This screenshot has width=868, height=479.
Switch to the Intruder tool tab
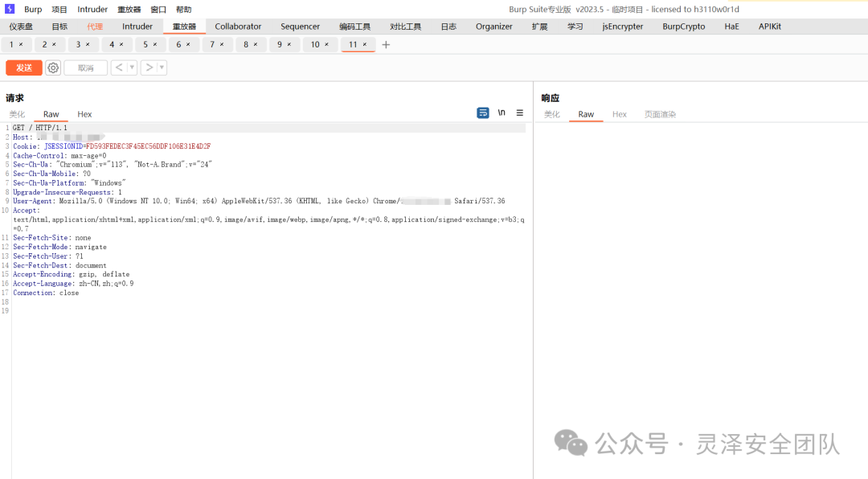[137, 27]
